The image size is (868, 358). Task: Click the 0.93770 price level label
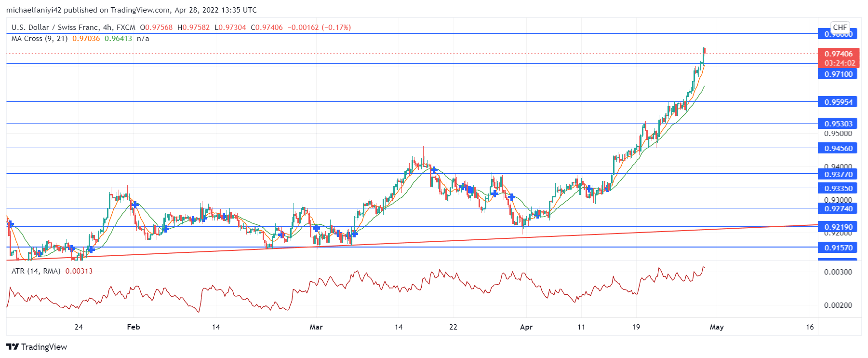(x=838, y=174)
